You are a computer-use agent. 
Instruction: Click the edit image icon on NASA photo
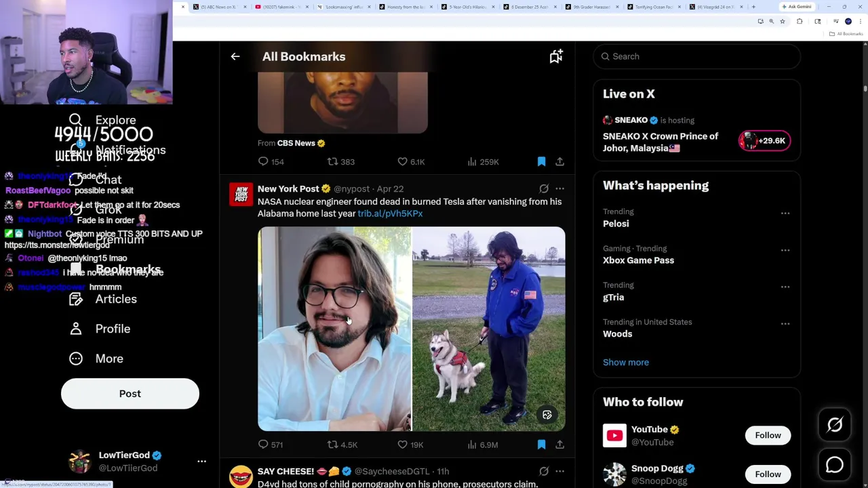[547, 415]
